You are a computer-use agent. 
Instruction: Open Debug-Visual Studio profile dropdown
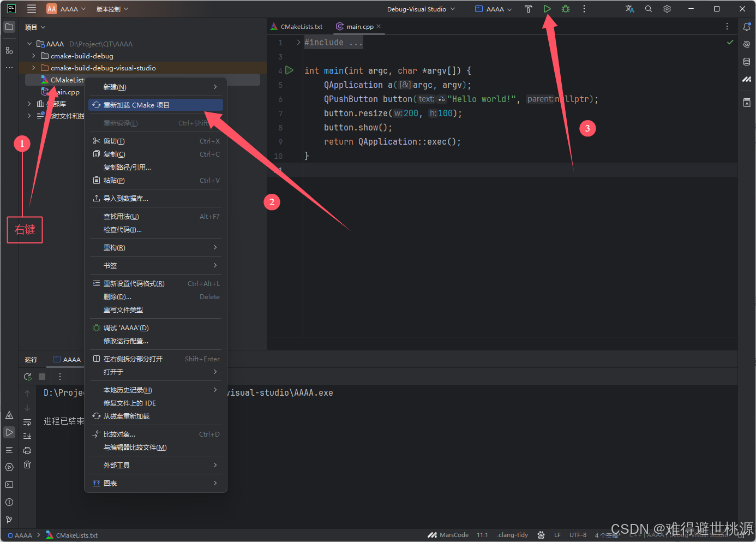(x=421, y=9)
